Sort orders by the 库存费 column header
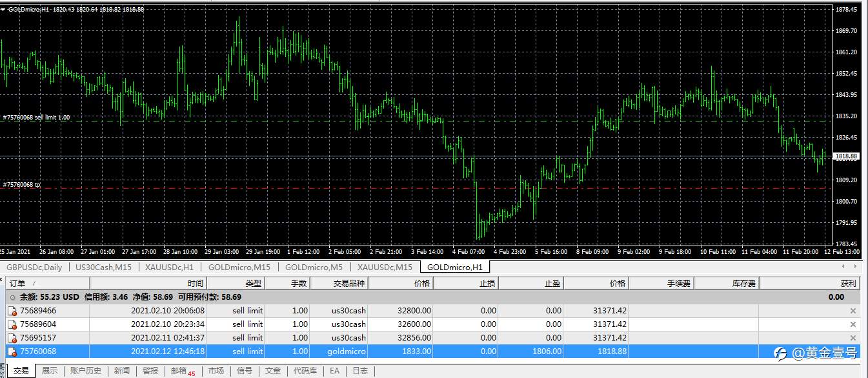 727,283
